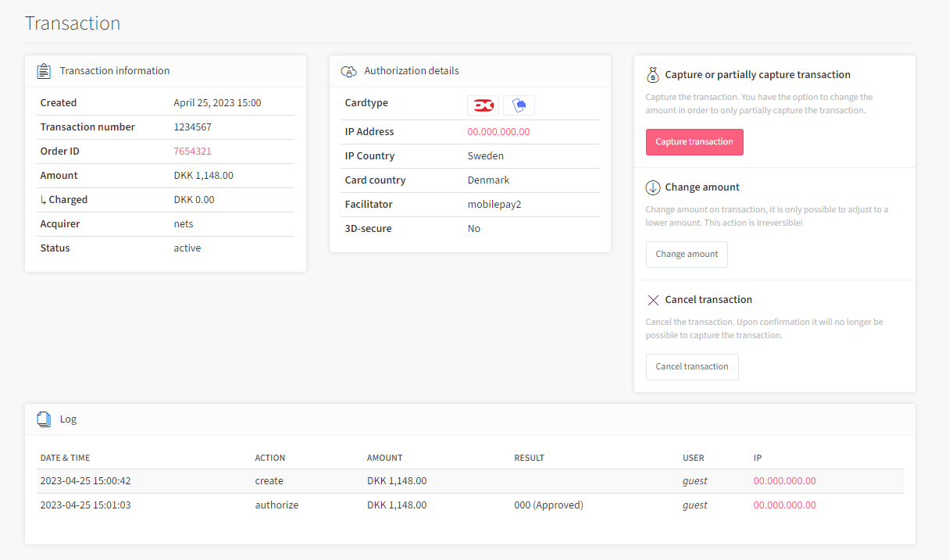949x560 pixels.
Task: Click the Transaction page title
Action: pyautogui.click(x=73, y=23)
